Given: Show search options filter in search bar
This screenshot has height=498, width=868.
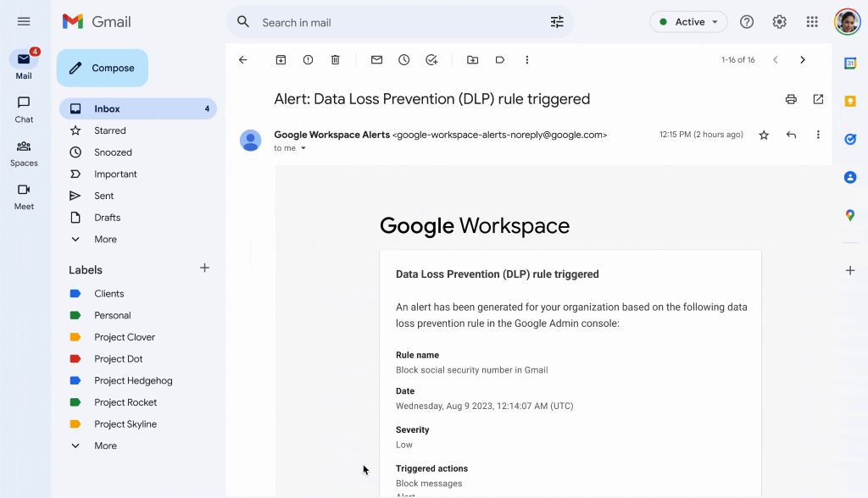Looking at the screenshot, I should pos(557,22).
